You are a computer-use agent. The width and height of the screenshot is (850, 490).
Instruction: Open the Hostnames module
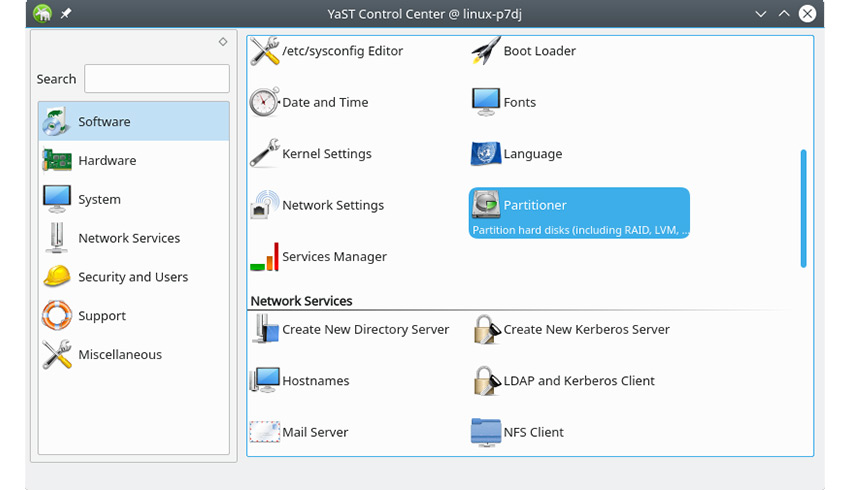[x=313, y=381]
